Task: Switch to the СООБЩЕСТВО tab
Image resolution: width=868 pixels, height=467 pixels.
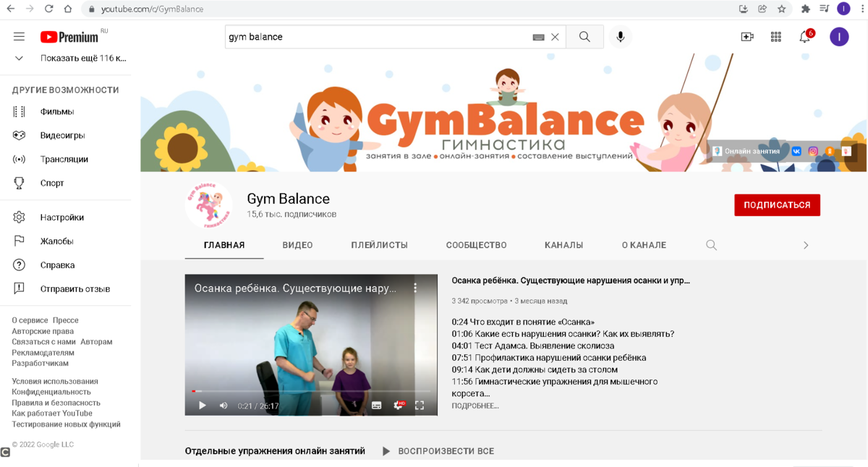Action: tap(476, 245)
